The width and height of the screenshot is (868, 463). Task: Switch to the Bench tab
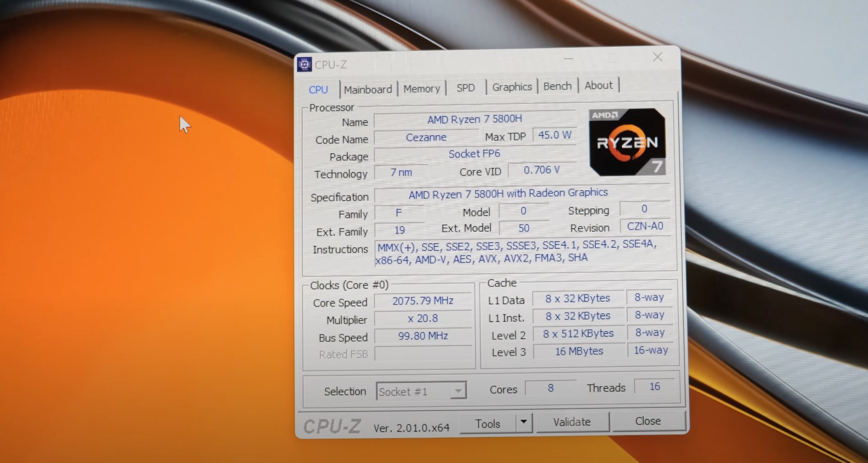[558, 86]
